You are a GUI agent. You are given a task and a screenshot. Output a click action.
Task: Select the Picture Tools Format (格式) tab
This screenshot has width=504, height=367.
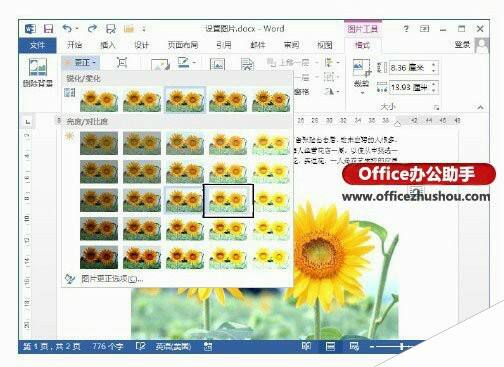[363, 45]
